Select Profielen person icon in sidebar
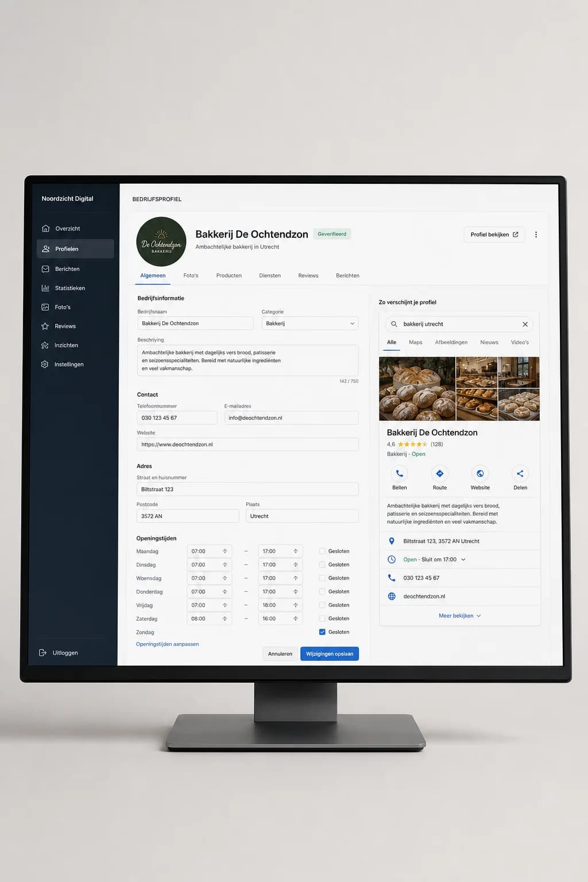Screen dimensions: 588x882 pos(46,249)
